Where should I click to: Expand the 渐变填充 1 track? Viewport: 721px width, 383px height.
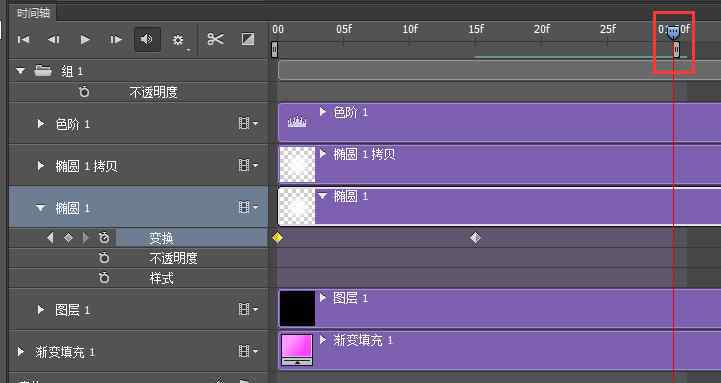[21, 352]
